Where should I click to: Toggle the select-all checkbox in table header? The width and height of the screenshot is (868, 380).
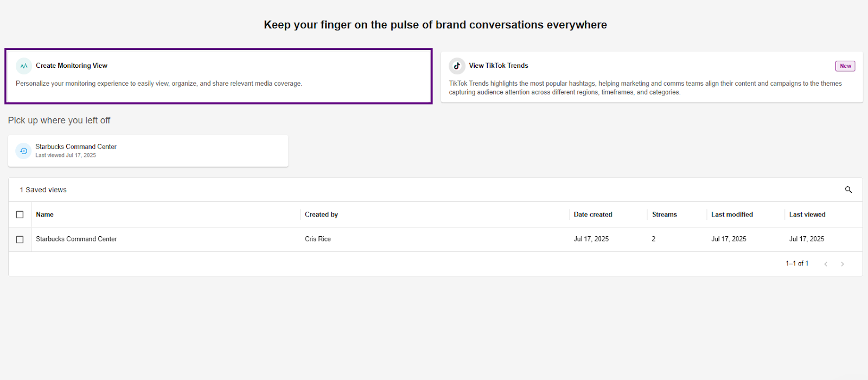pos(20,214)
